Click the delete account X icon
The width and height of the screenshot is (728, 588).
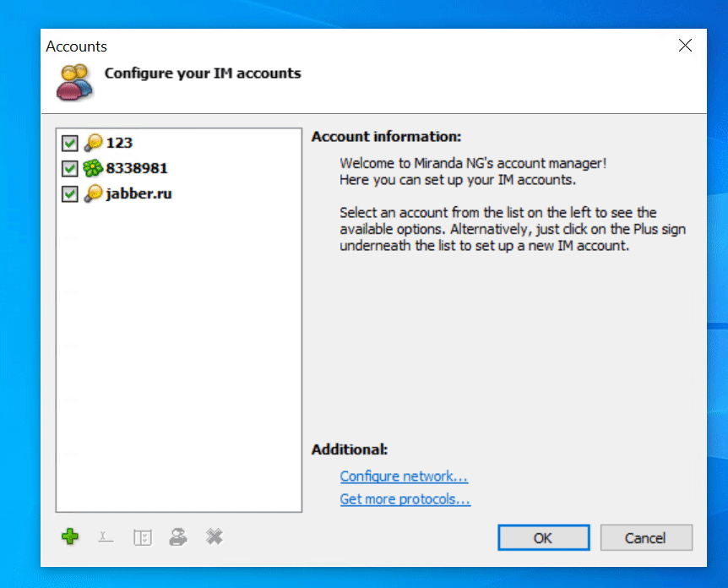click(x=215, y=537)
